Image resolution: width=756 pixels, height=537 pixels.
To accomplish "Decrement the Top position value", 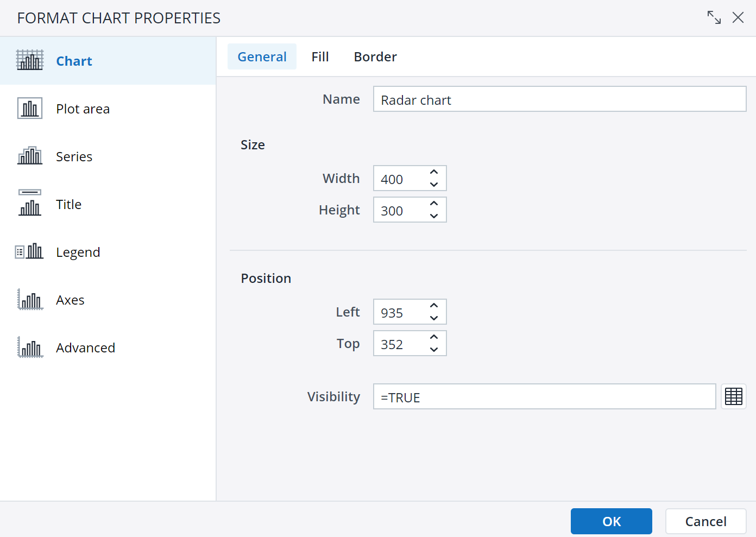I will 433,349.
